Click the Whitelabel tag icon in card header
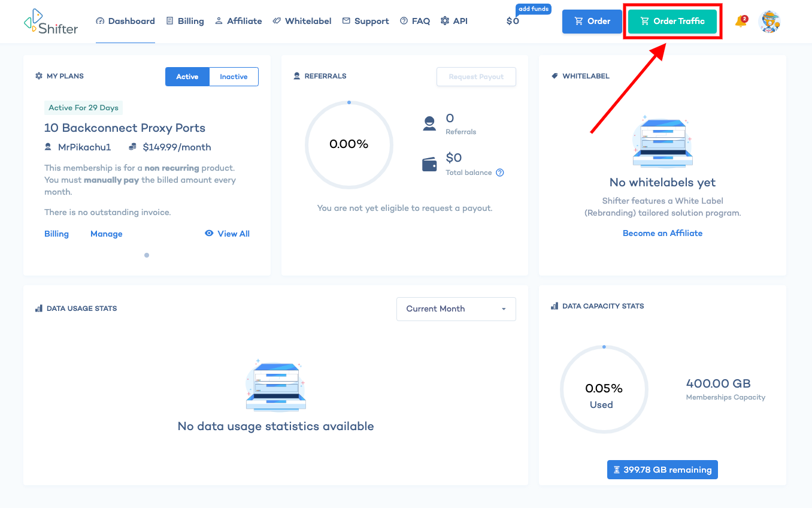 click(555, 76)
